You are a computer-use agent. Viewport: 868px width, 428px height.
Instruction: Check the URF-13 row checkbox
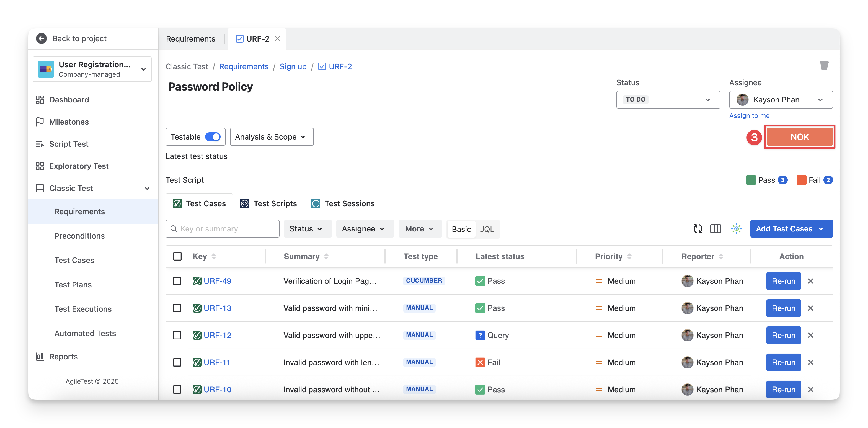click(177, 308)
